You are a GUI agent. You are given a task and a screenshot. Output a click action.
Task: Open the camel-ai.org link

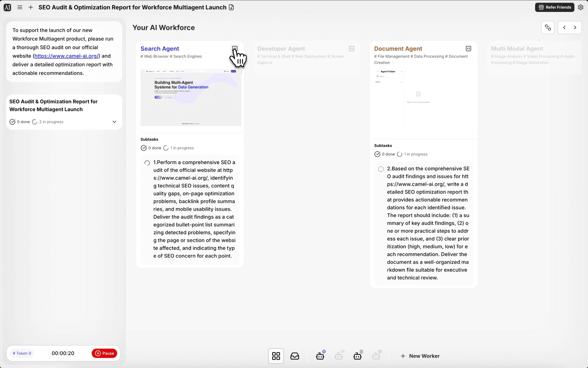point(66,56)
